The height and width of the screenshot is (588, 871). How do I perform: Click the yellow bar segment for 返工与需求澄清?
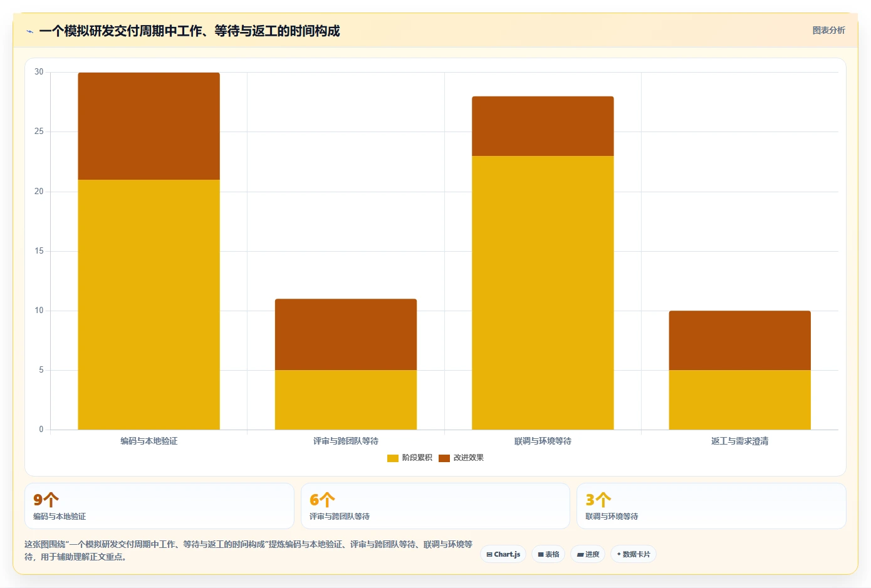(x=740, y=400)
